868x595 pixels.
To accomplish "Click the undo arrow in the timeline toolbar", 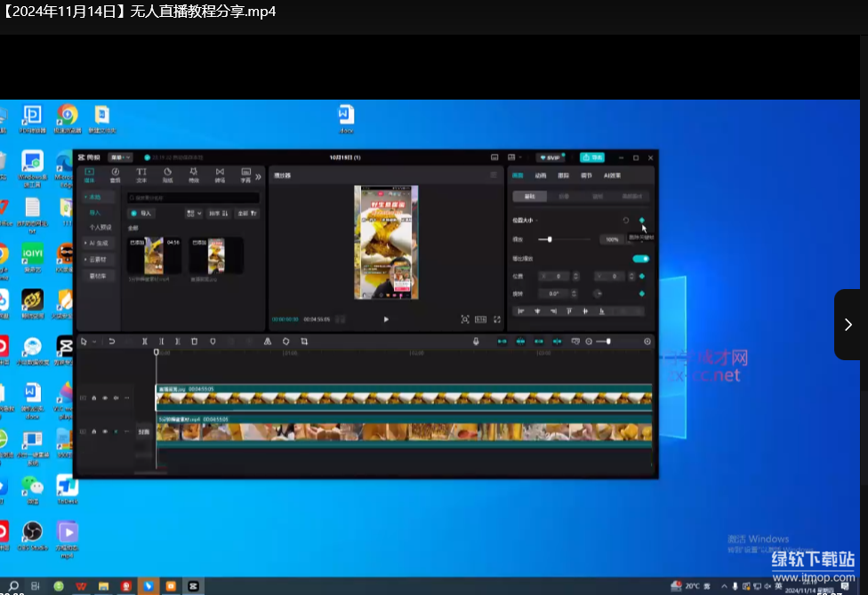I will coord(112,342).
